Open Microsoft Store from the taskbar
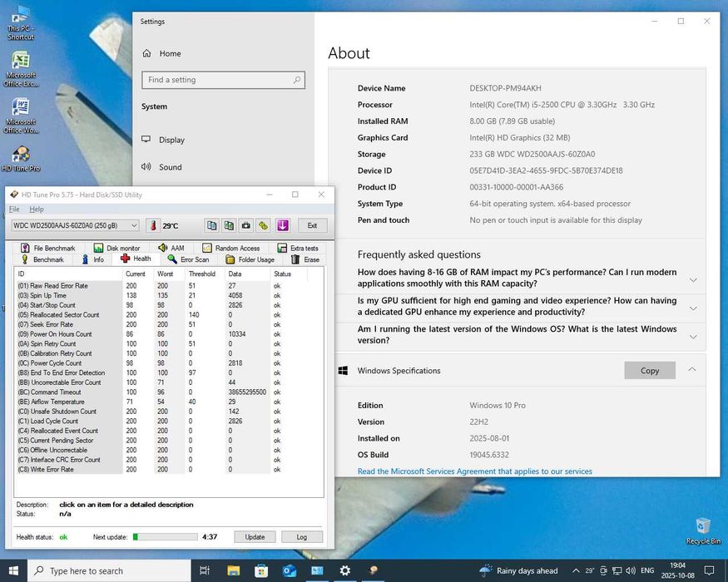 click(261, 571)
